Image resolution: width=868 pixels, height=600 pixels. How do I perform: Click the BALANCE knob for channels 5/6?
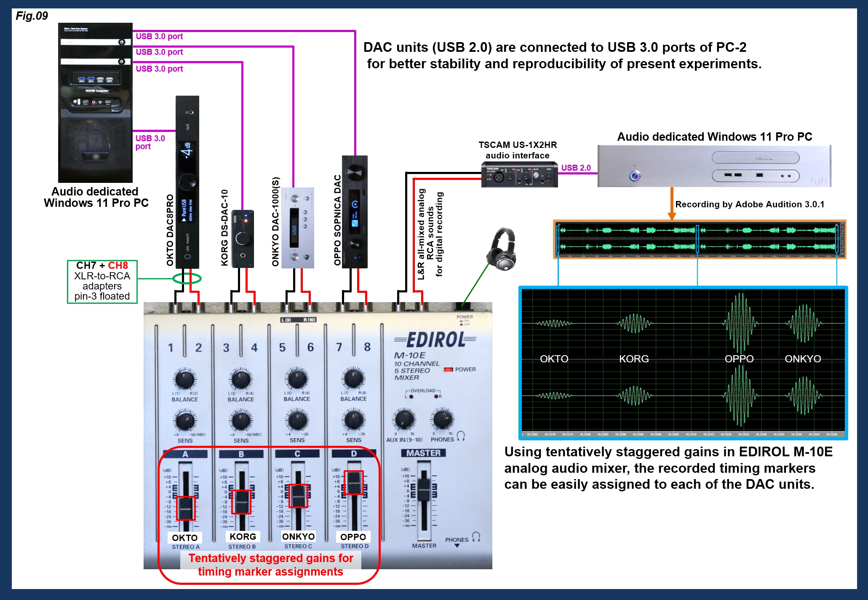(297, 379)
